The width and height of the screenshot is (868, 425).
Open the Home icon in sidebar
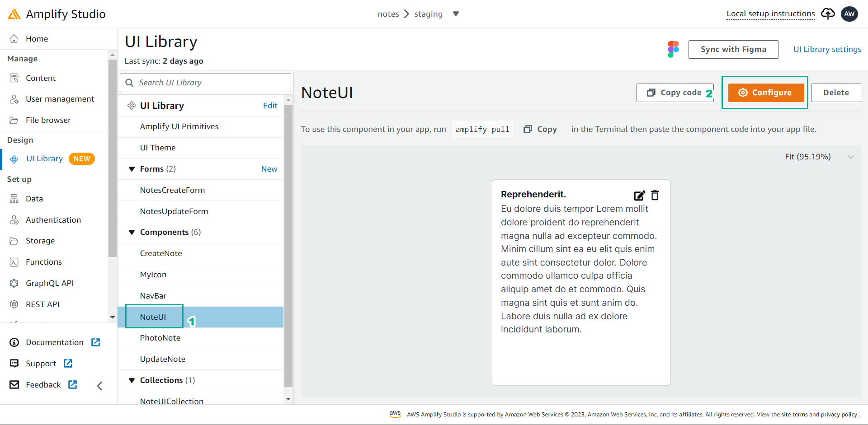tap(14, 39)
